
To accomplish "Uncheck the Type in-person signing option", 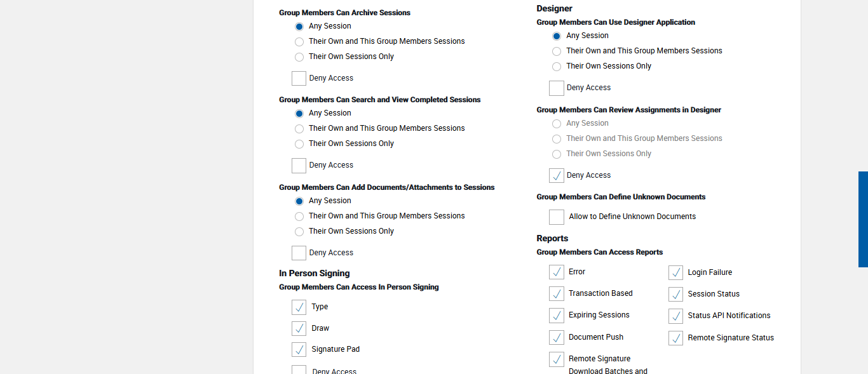I will (x=299, y=307).
